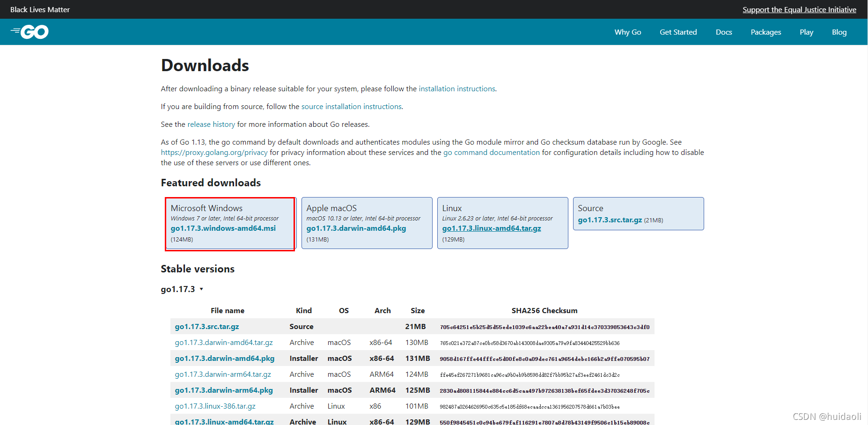This screenshot has width=868, height=425.
Task: Open the go command documentation link
Action: tap(491, 152)
